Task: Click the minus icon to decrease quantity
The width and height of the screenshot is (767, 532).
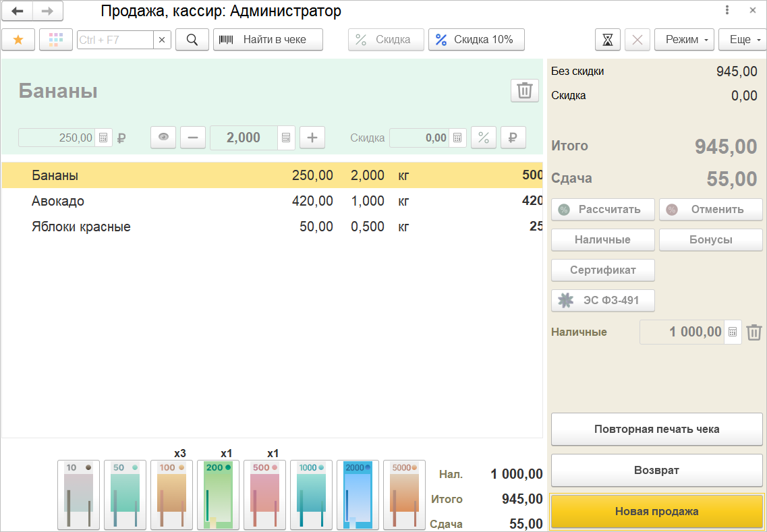Action: (193, 138)
